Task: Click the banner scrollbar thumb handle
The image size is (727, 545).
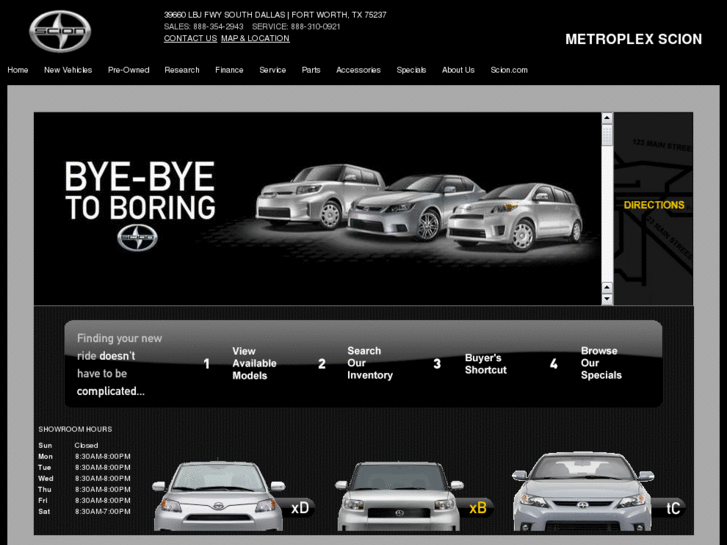Action: click(x=607, y=135)
